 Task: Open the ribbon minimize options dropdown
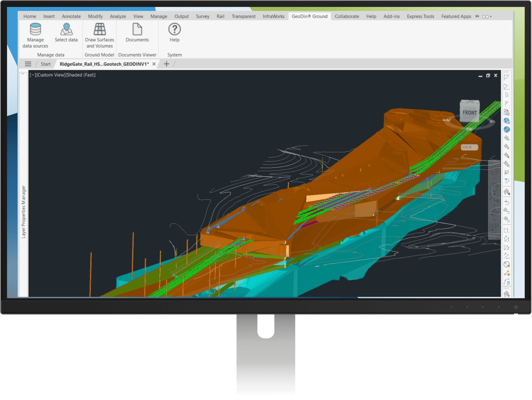[x=491, y=17]
